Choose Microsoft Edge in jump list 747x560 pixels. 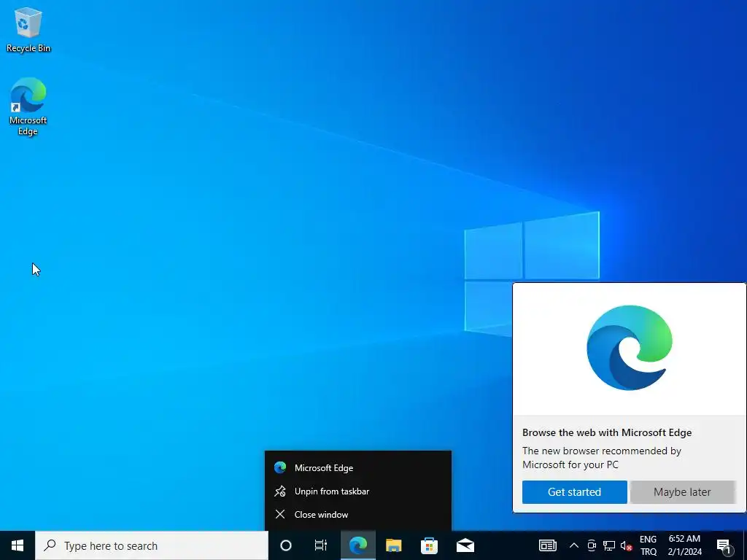point(357,467)
